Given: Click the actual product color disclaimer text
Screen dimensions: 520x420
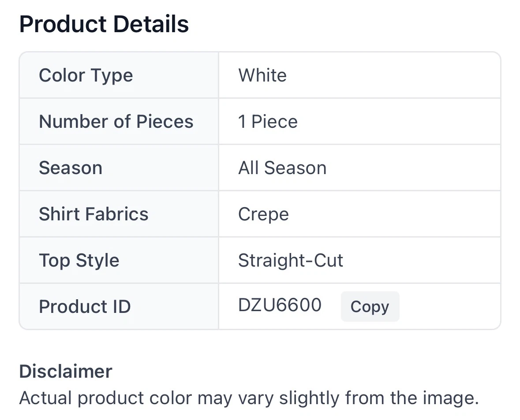Looking at the screenshot, I should point(249,398).
